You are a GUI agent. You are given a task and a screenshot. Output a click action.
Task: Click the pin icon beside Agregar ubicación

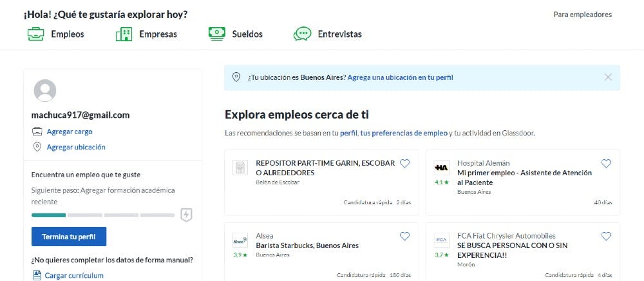click(37, 147)
